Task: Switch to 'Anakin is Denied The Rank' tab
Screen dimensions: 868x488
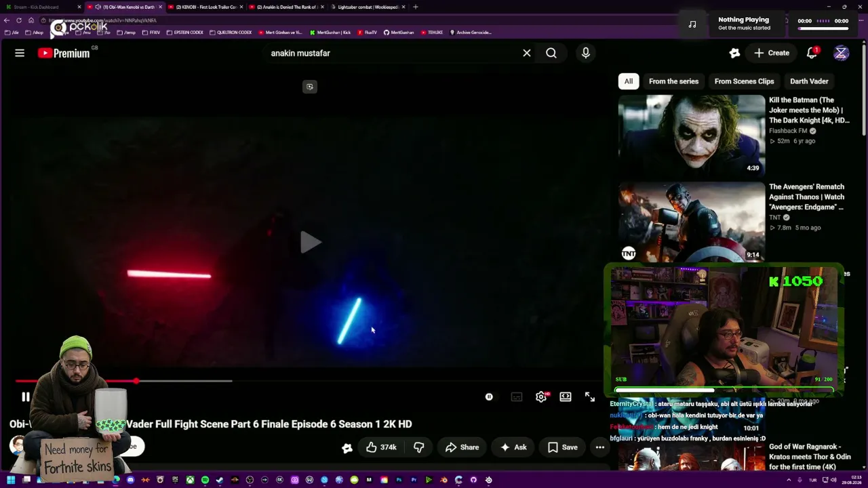Action: coord(285,7)
